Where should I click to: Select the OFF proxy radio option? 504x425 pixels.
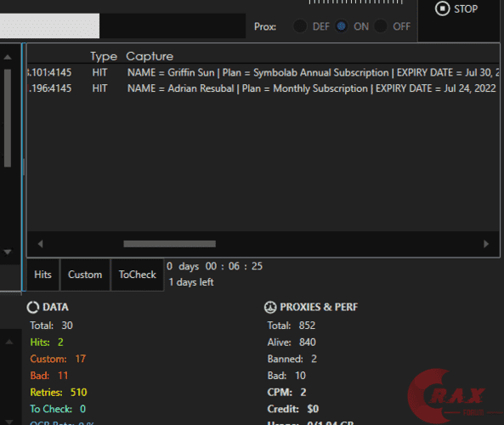coord(381,26)
